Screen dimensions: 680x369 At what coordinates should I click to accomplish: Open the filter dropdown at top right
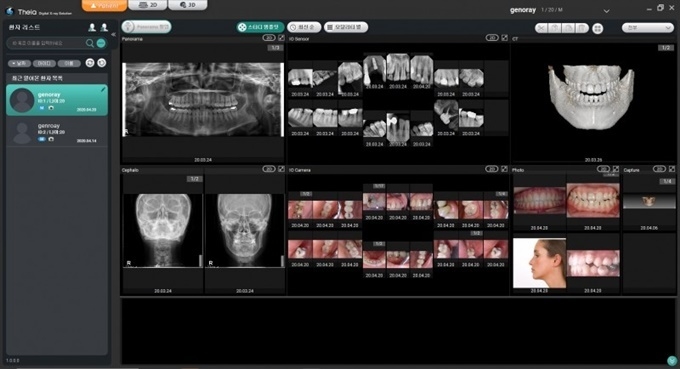647,28
